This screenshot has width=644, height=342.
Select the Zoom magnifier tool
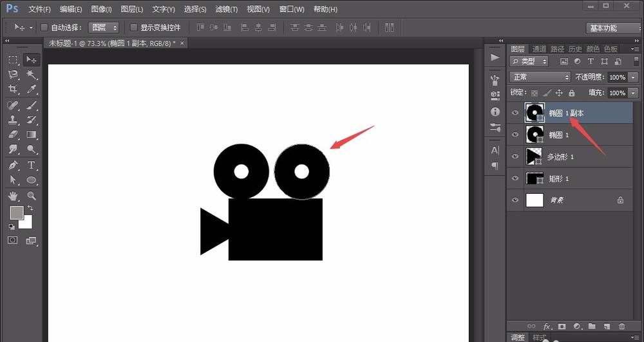[32, 196]
